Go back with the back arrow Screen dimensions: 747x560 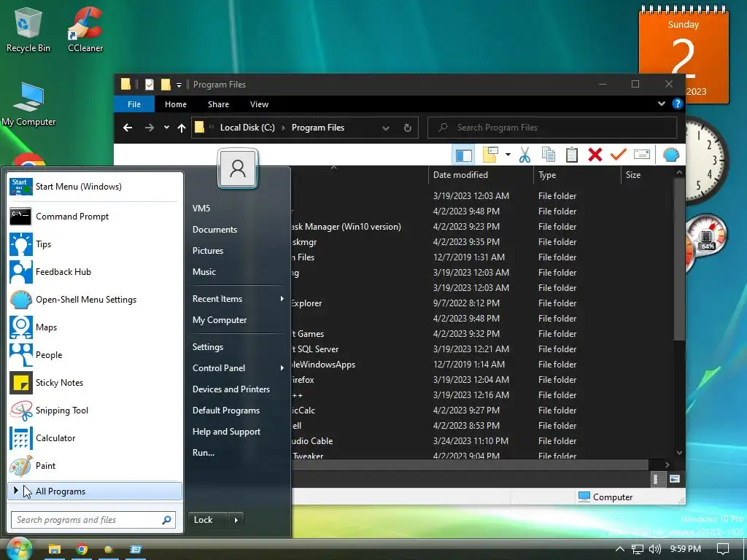(x=128, y=128)
